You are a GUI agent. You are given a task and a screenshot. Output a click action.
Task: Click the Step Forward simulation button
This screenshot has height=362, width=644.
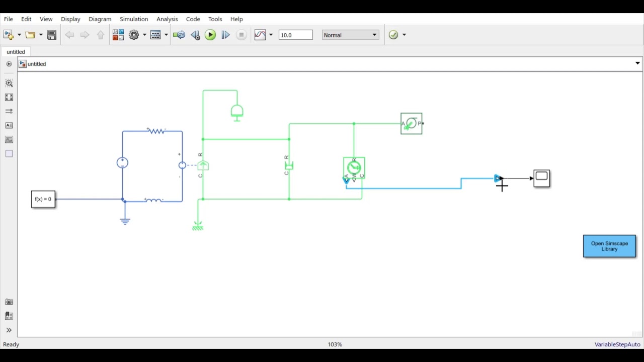[x=225, y=35]
